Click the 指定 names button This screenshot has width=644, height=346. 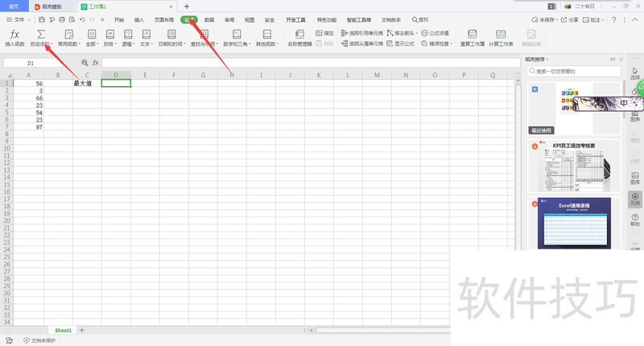pos(324,33)
